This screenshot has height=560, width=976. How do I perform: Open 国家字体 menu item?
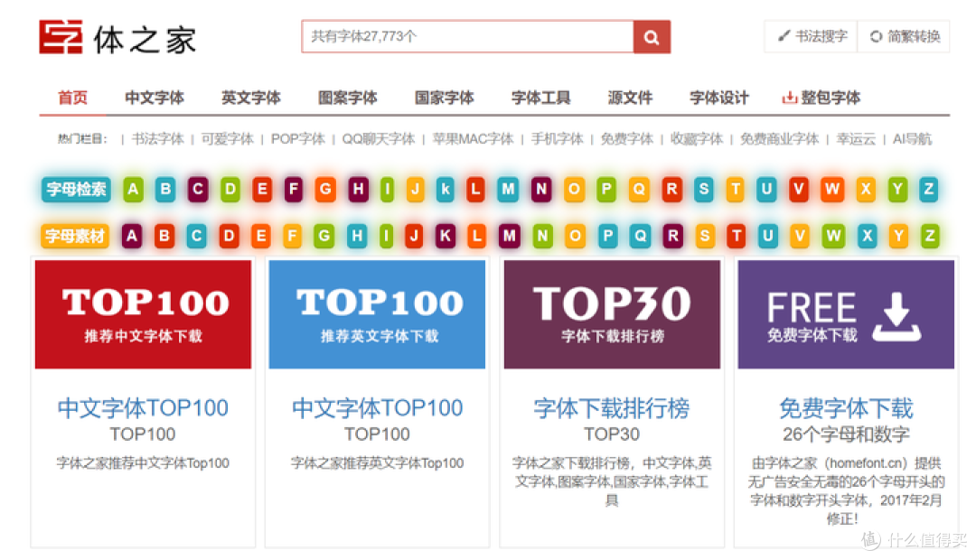tap(445, 98)
